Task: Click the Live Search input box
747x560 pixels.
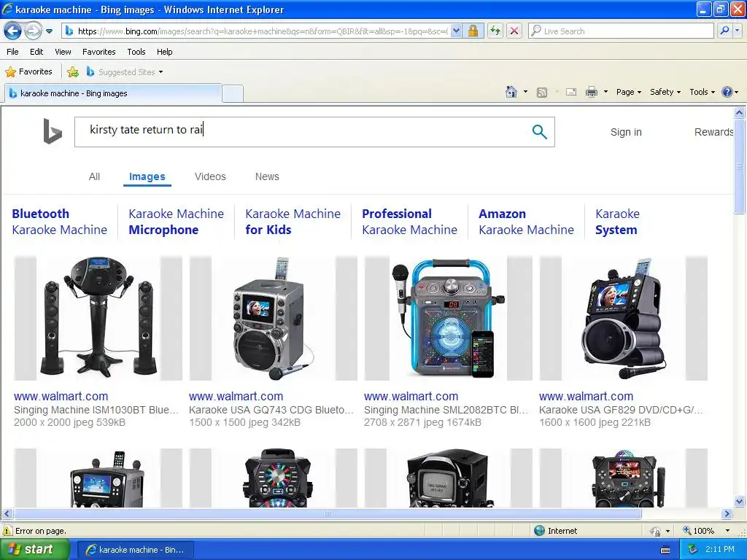Action: pos(621,31)
